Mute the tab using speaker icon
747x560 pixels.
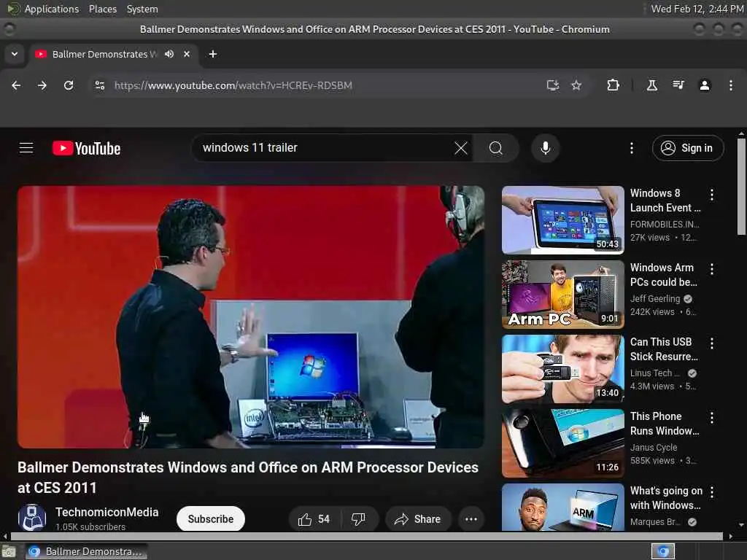click(169, 54)
